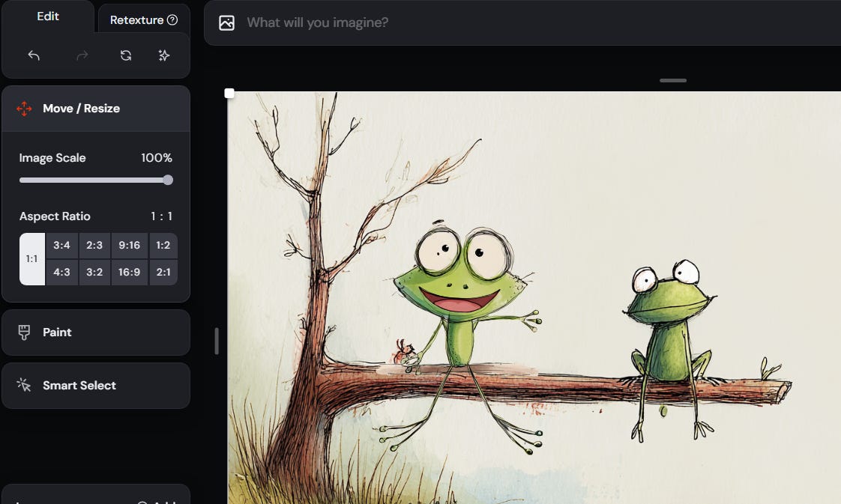Viewport: 841px width, 504px height.
Task: Click the reset refresh arrows icon
Action: pos(126,55)
